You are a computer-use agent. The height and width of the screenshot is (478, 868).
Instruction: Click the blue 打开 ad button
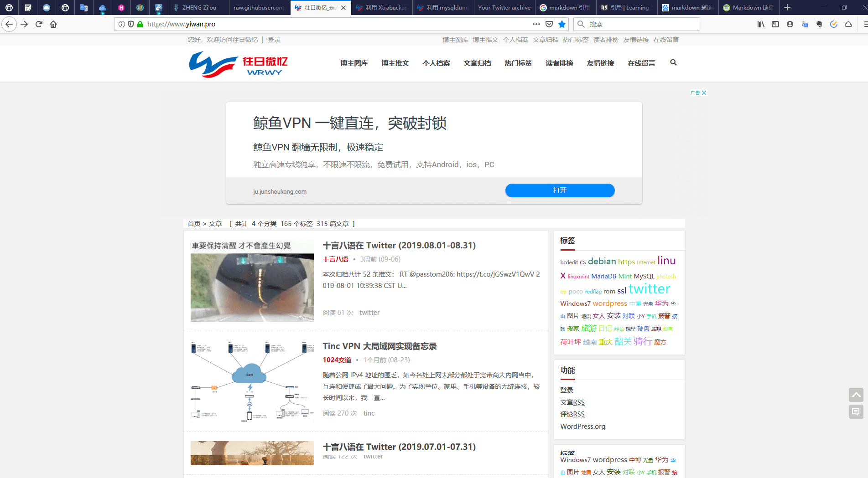click(x=560, y=190)
